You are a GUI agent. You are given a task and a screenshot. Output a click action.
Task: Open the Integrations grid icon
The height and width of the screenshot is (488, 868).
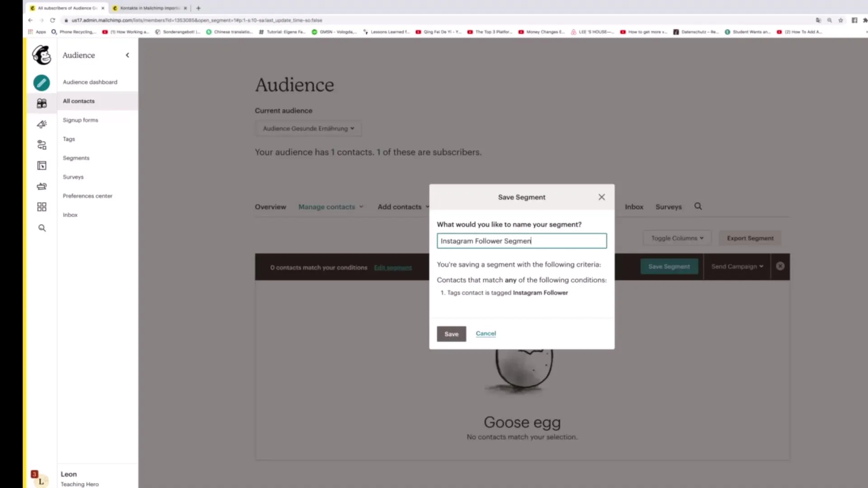pos(42,207)
